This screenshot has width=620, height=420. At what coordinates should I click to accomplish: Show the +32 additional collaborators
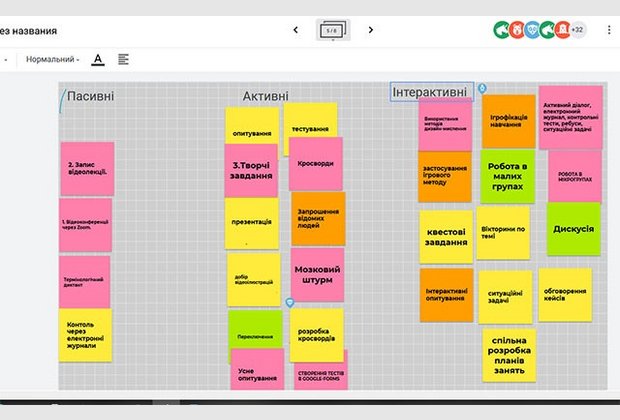tap(578, 30)
